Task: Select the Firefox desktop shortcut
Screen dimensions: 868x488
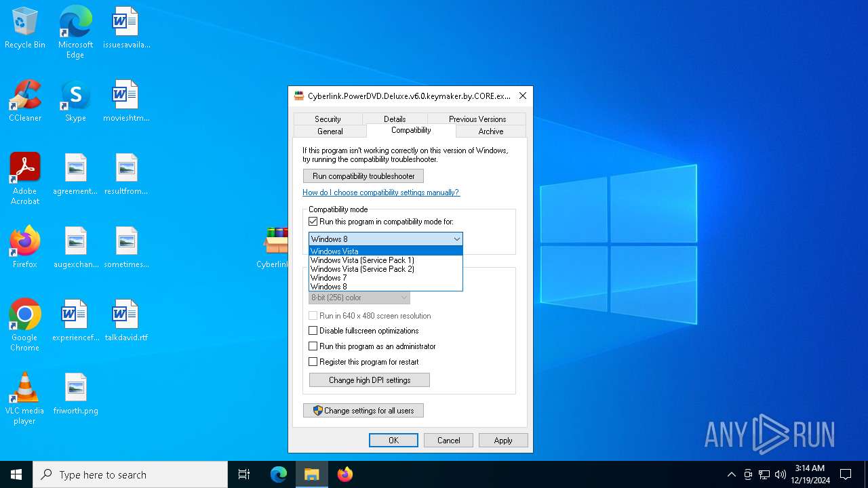Action: pyautogui.click(x=25, y=248)
